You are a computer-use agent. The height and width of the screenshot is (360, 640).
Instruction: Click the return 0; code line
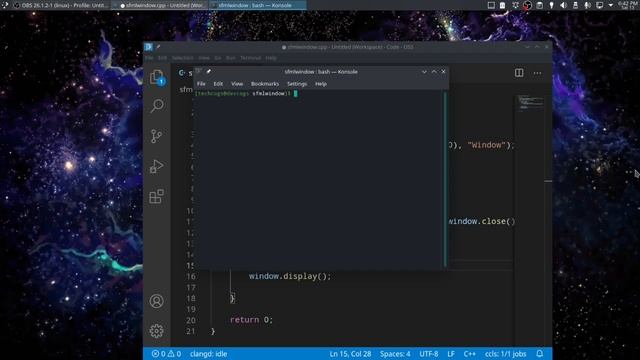point(251,320)
